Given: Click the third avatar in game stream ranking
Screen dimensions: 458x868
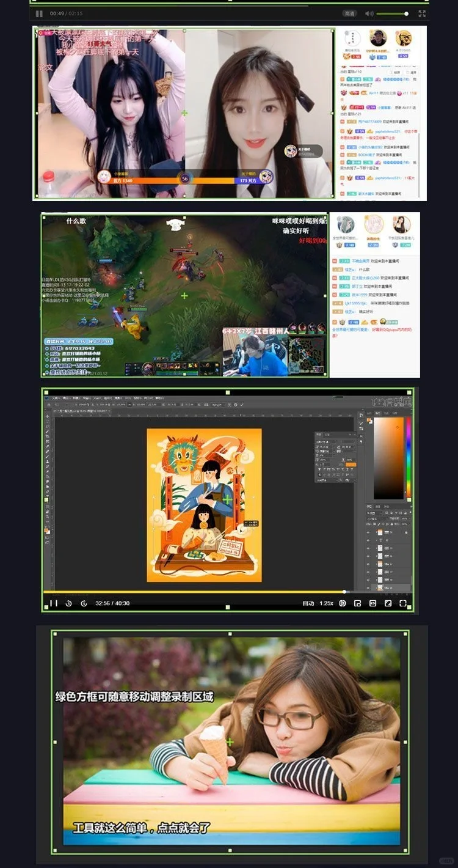Looking at the screenshot, I should [401, 224].
